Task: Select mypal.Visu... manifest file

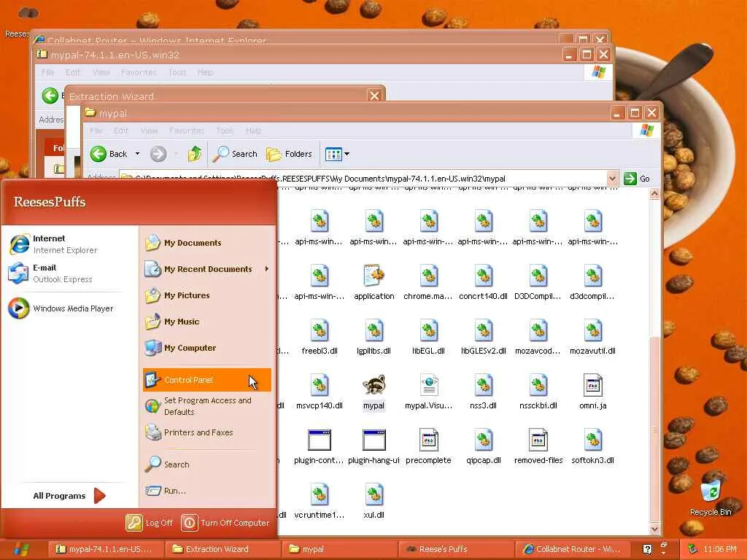Action: coord(429,392)
